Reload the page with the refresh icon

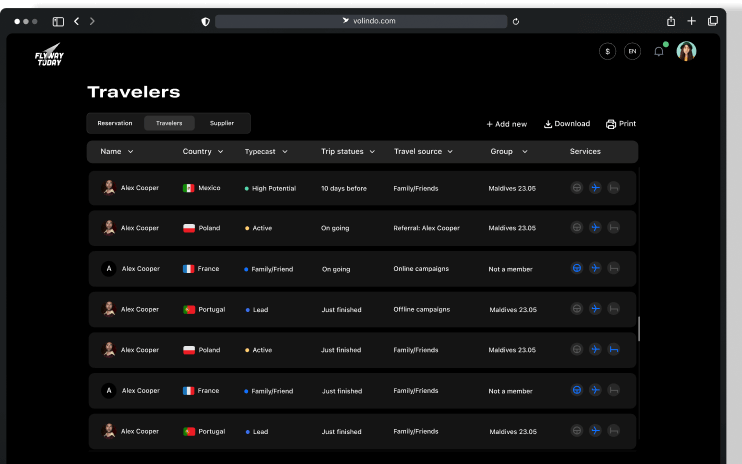tap(516, 21)
